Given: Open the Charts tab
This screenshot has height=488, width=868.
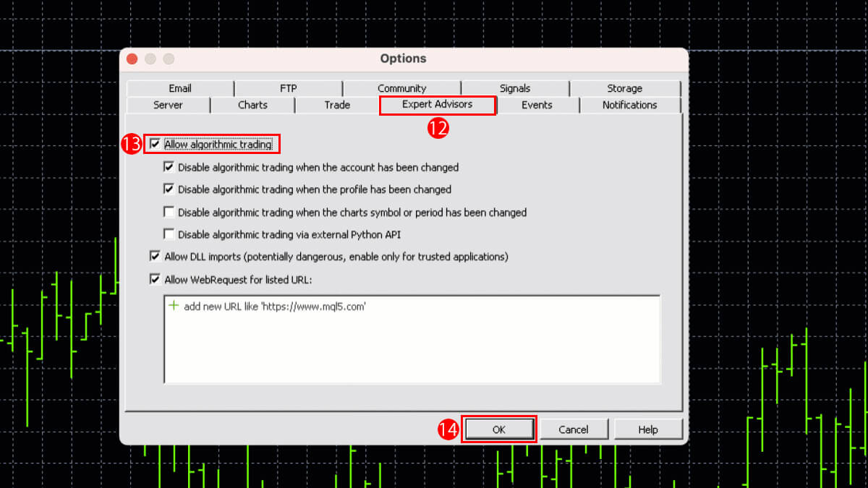Looking at the screenshot, I should [252, 105].
